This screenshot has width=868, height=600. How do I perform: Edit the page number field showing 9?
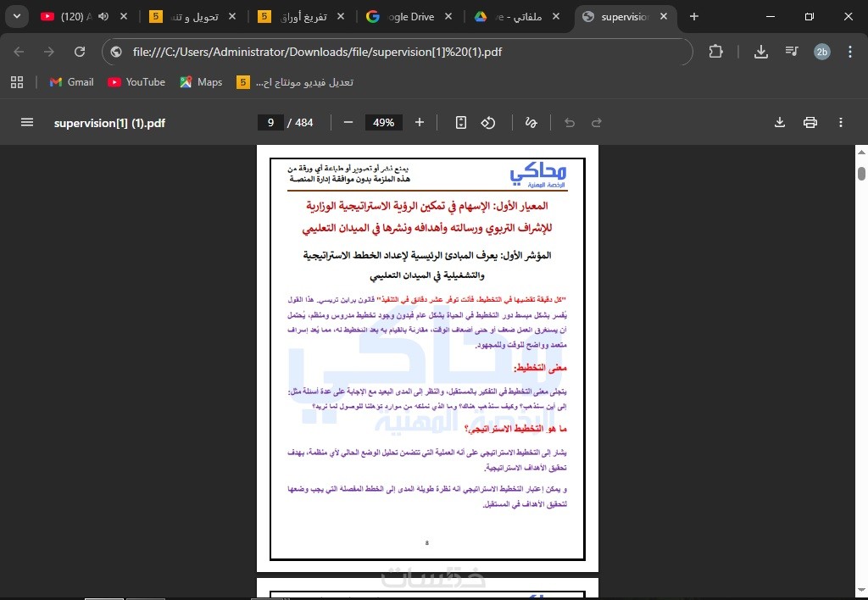(270, 122)
